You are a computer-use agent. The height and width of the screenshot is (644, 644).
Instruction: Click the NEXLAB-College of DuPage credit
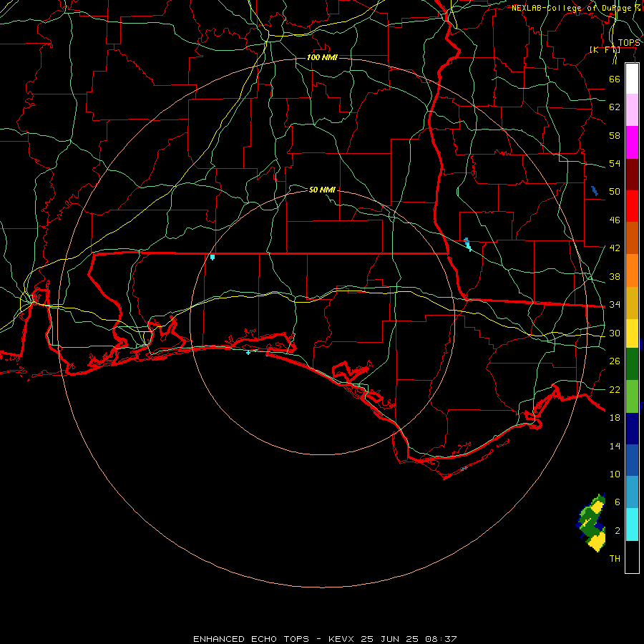576,8
